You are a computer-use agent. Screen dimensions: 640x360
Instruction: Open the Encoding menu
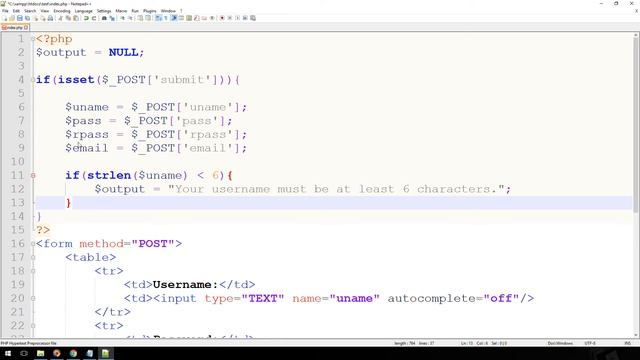click(62, 11)
